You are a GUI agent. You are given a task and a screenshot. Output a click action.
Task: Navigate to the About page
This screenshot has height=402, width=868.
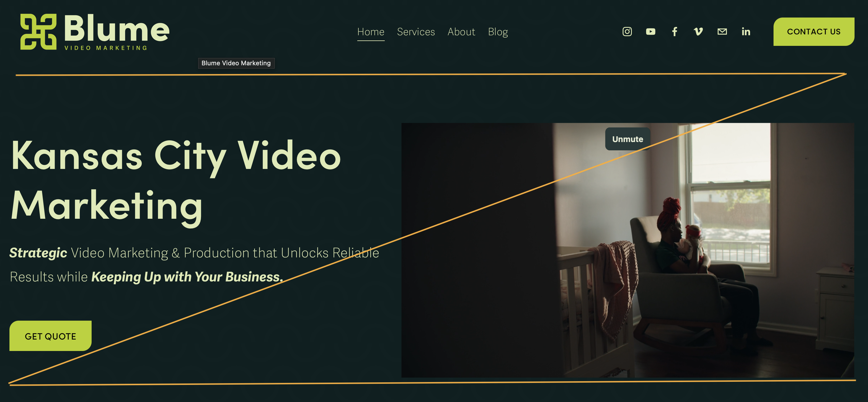[x=461, y=32]
